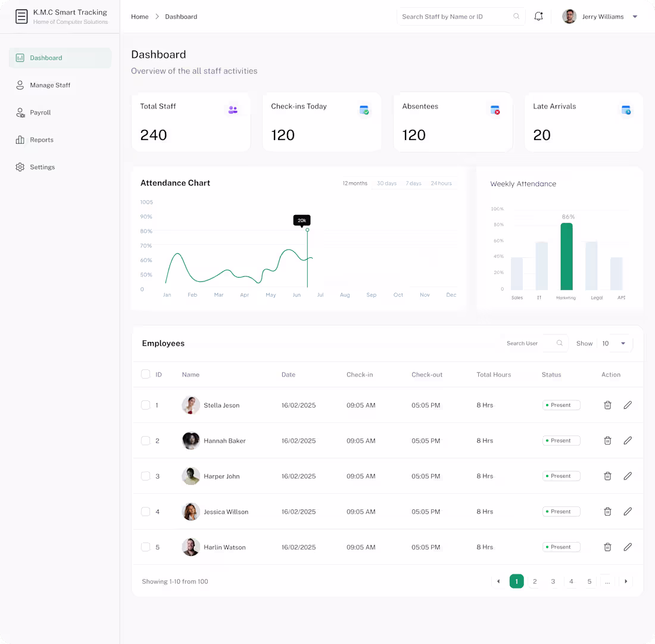This screenshot has height=644, width=655.
Task: Click the Absentees value 120
Action: (x=414, y=135)
